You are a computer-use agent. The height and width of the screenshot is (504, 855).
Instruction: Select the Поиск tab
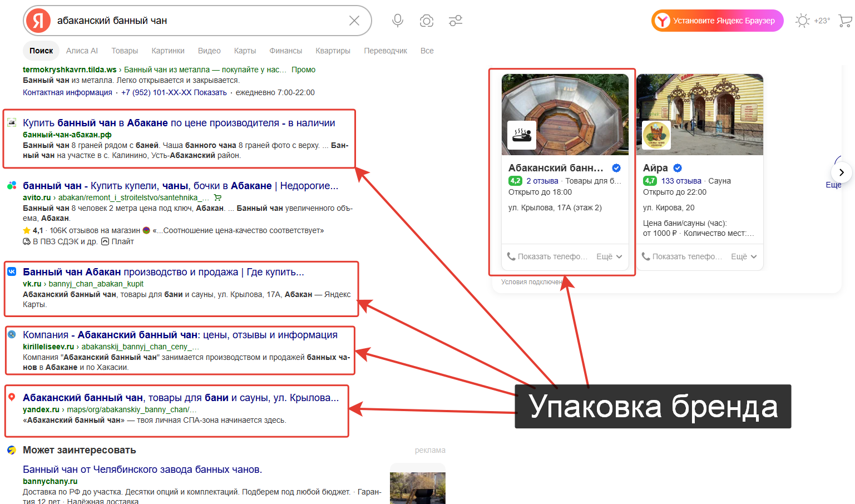point(41,51)
